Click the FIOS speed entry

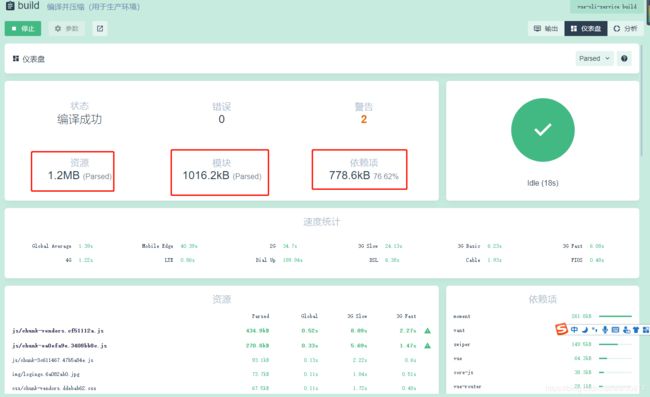[587, 260]
